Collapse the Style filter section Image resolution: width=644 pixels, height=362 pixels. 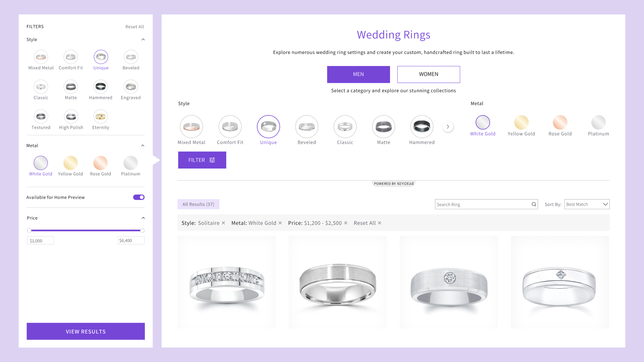143,39
